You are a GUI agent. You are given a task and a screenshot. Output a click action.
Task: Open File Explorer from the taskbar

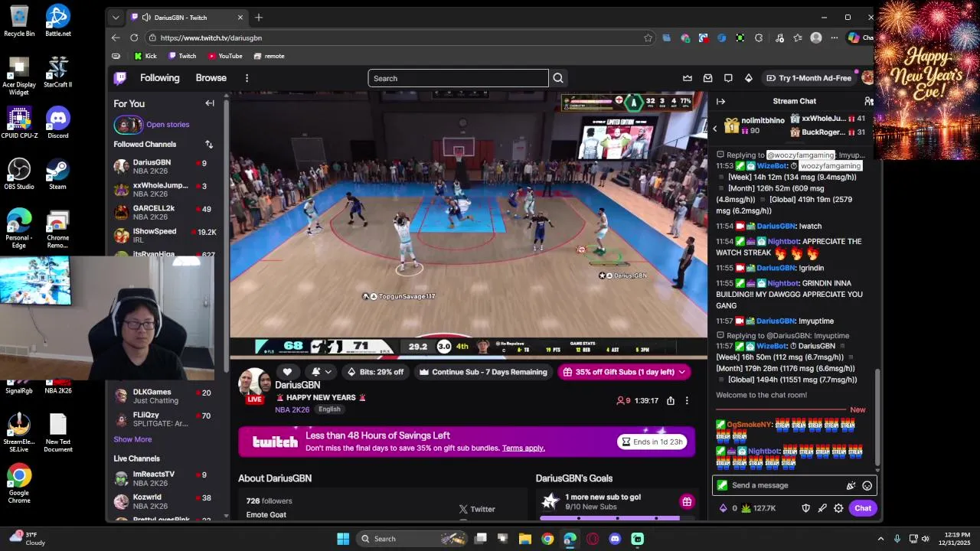(525, 539)
